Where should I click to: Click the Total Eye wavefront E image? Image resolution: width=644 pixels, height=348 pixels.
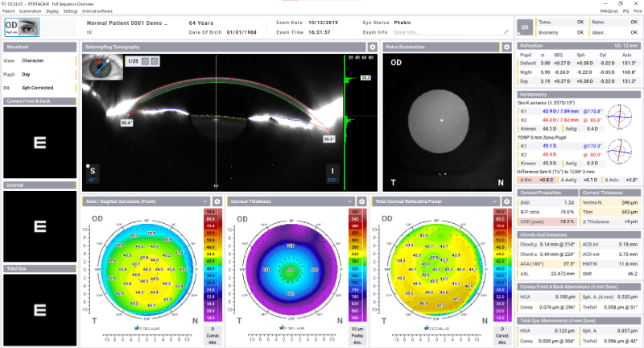tap(39, 310)
